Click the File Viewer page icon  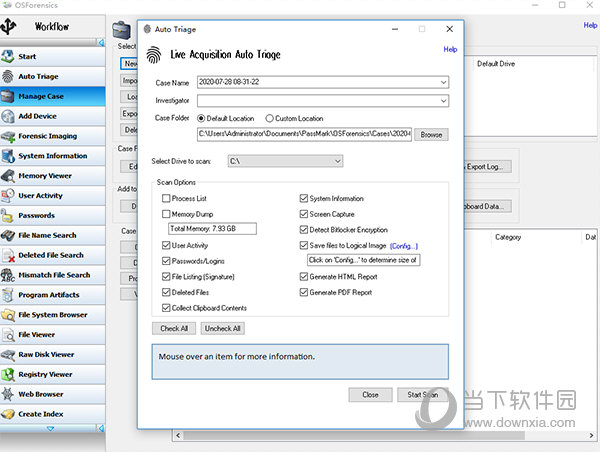pyautogui.click(x=8, y=335)
